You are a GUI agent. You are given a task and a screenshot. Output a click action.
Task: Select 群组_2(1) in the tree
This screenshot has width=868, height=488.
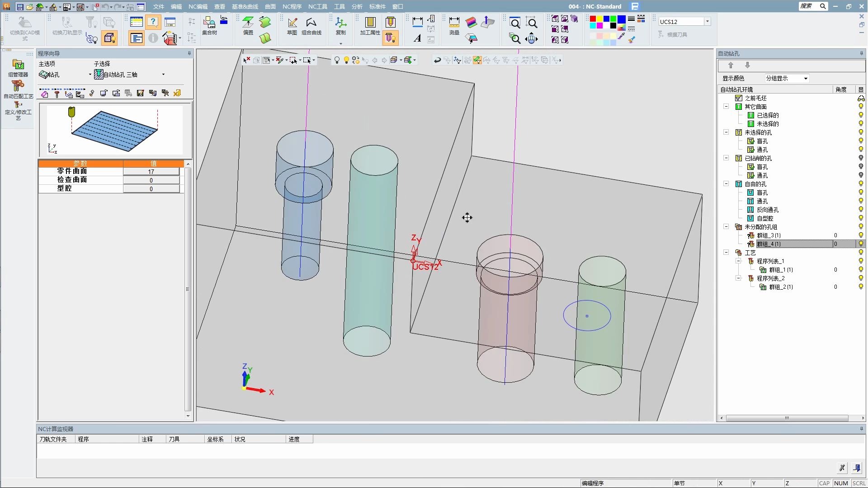(x=781, y=287)
